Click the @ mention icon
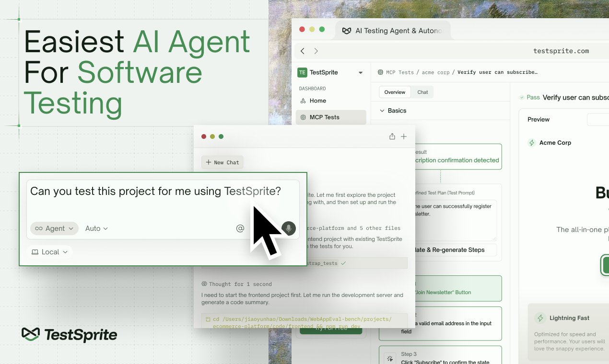The image size is (609, 364). pyautogui.click(x=240, y=228)
